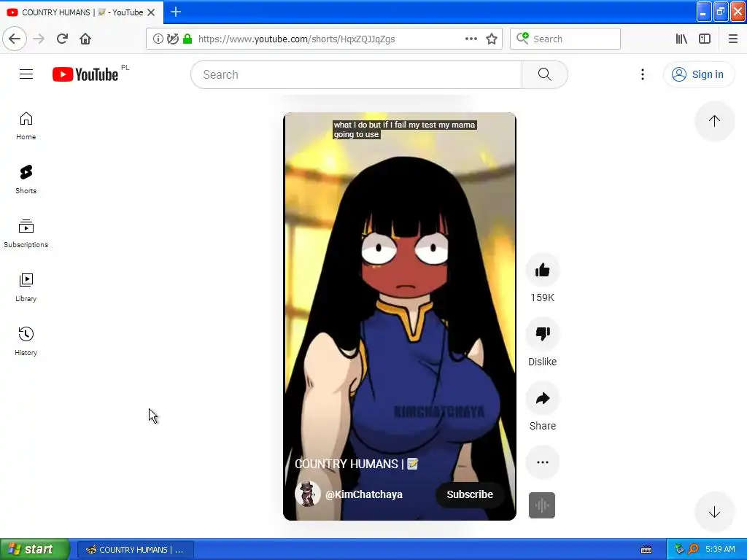Click the 159K like count
The width and height of the screenshot is (747, 560).
pyautogui.click(x=542, y=297)
